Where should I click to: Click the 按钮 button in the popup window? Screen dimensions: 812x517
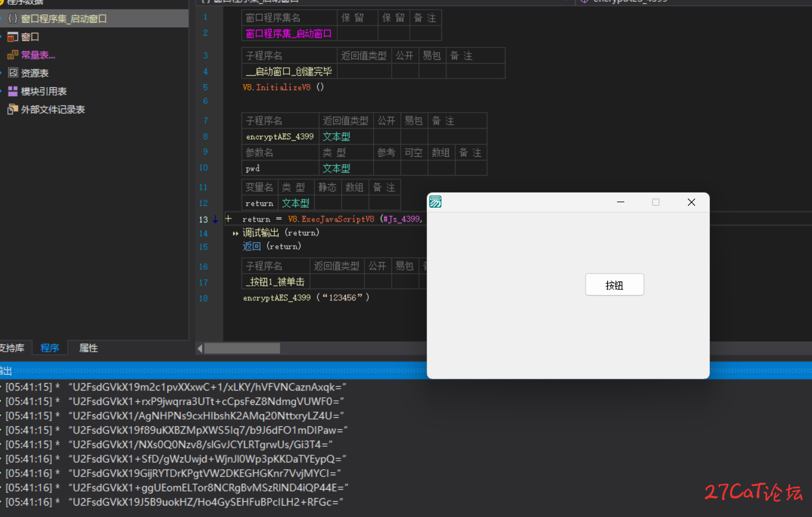click(x=615, y=285)
